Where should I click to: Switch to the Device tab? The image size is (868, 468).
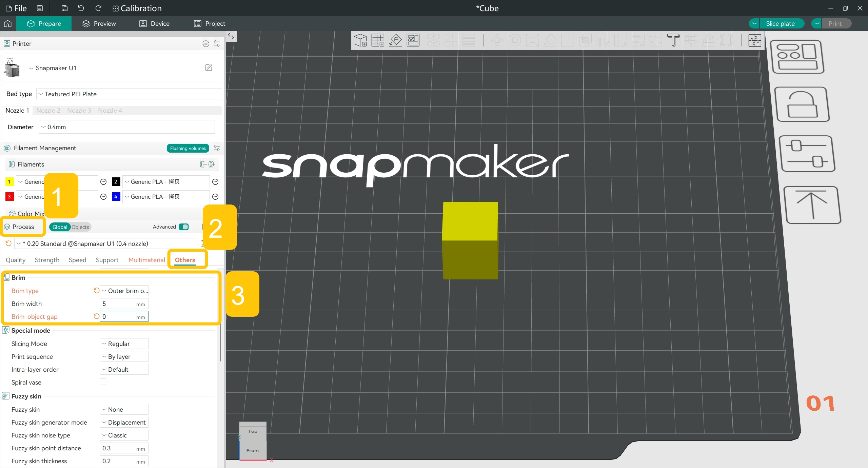pyautogui.click(x=154, y=23)
